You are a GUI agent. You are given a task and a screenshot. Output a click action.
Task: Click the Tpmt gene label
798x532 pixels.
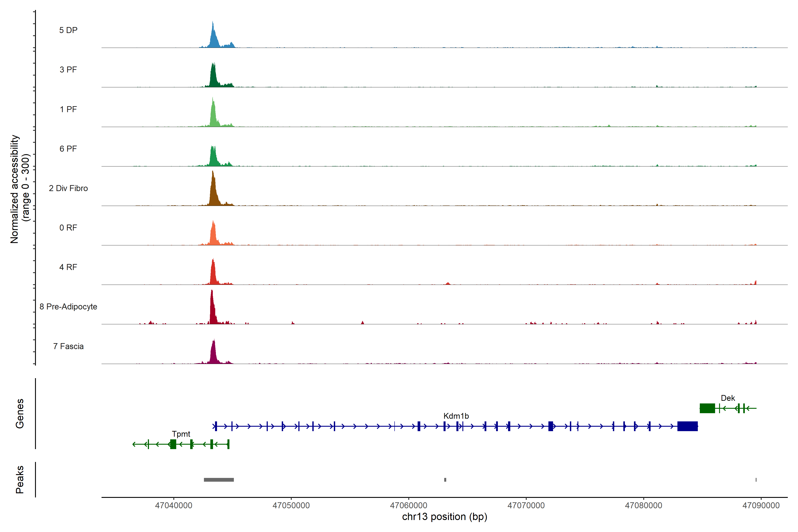(181, 434)
